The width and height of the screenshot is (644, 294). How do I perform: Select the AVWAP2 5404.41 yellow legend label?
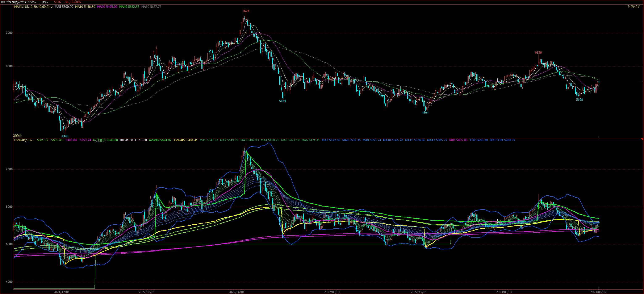point(185,140)
